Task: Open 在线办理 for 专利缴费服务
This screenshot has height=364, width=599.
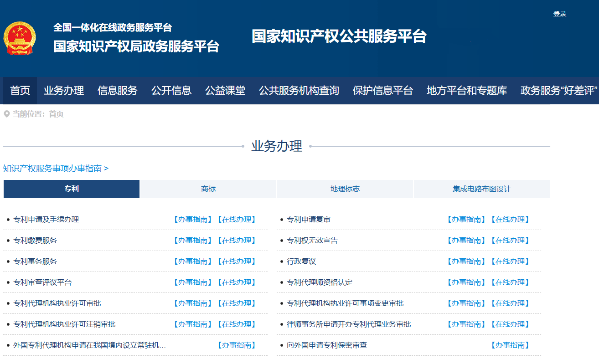Action: click(236, 241)
